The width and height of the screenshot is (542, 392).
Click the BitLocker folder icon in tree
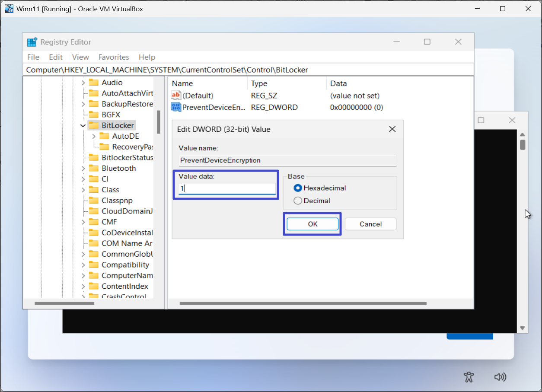tap(94, 125)
